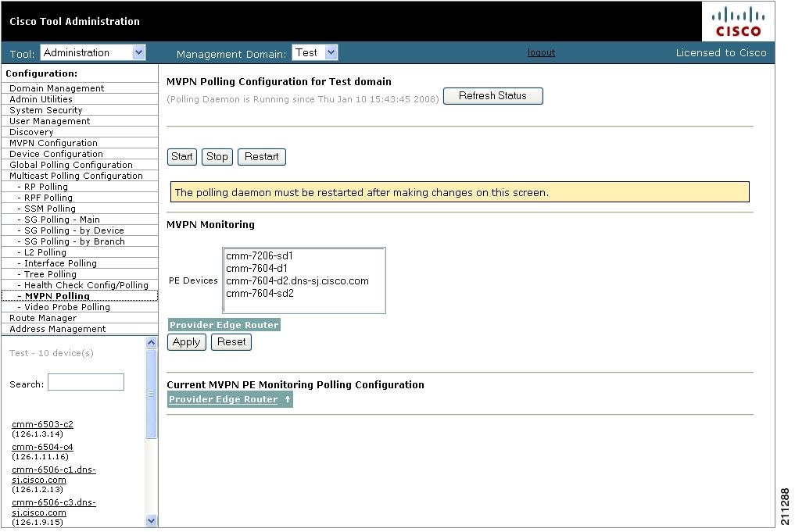Select cmm-7604-d2.dns-sj.cisco.com in PE Devices list
This screenshot has width=795, height=532.
[297, 281]
